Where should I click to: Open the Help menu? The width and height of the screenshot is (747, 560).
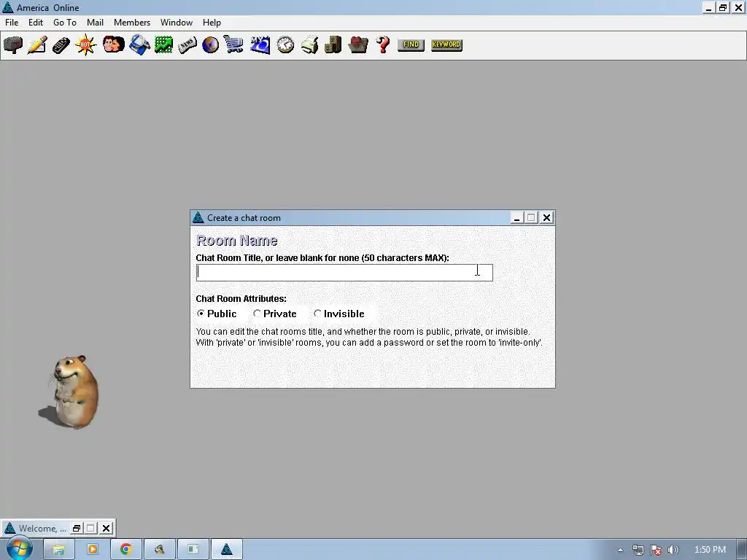212,23
